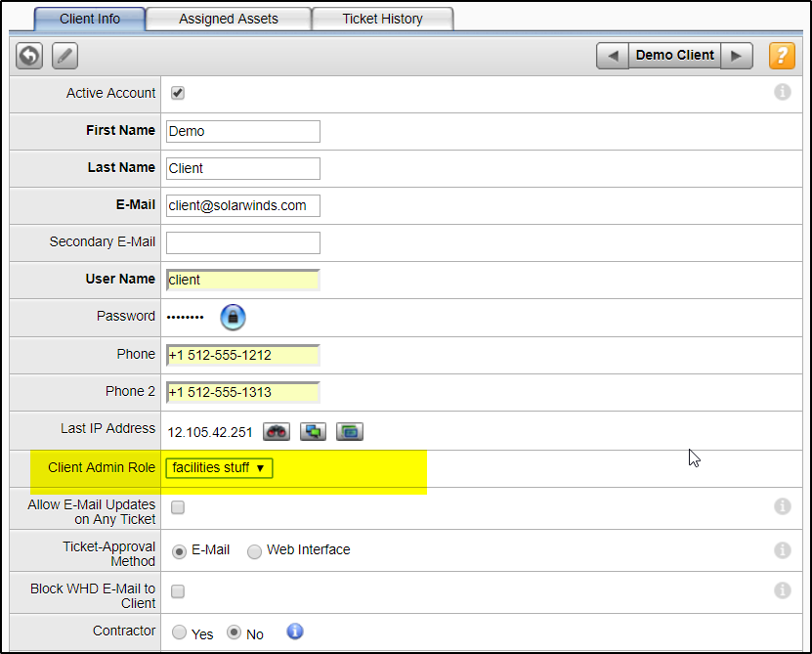Viewport: 812px width, 654px height.
Task: Click the Last IP Address label
Action: point(107,428)
